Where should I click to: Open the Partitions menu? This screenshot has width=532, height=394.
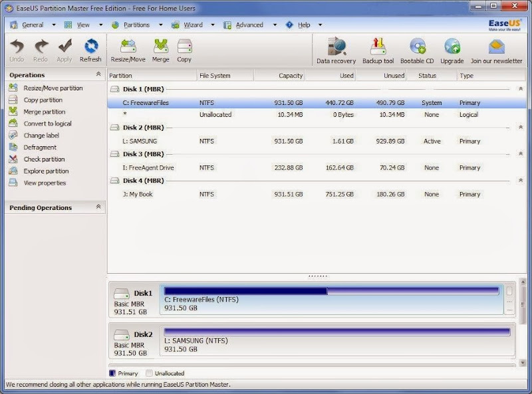(x=136, y=25)
